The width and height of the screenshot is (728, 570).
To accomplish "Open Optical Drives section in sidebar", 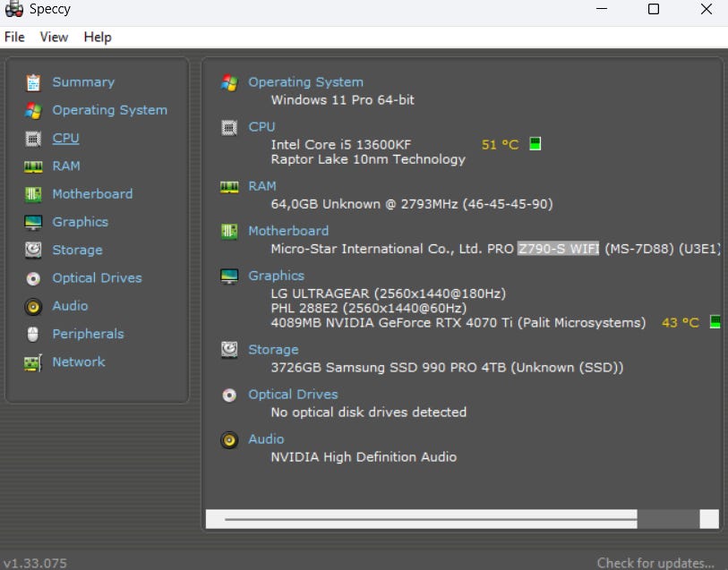I will (x=97, y=277).
